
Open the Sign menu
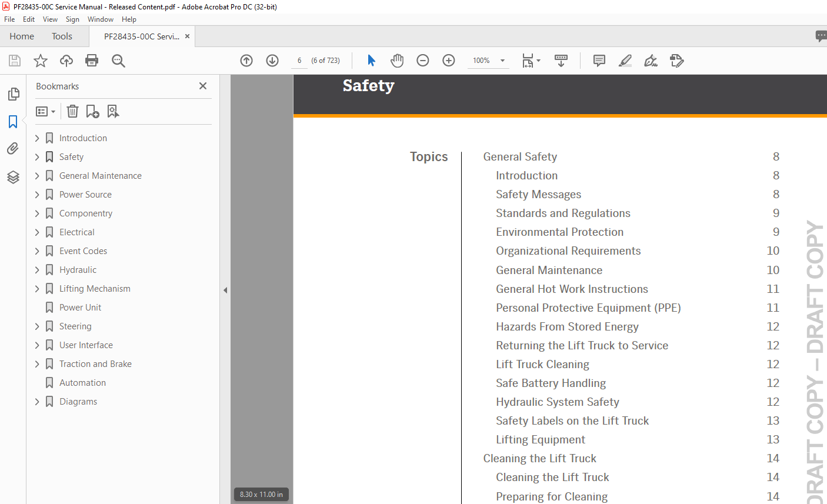[x=72, y=19]
